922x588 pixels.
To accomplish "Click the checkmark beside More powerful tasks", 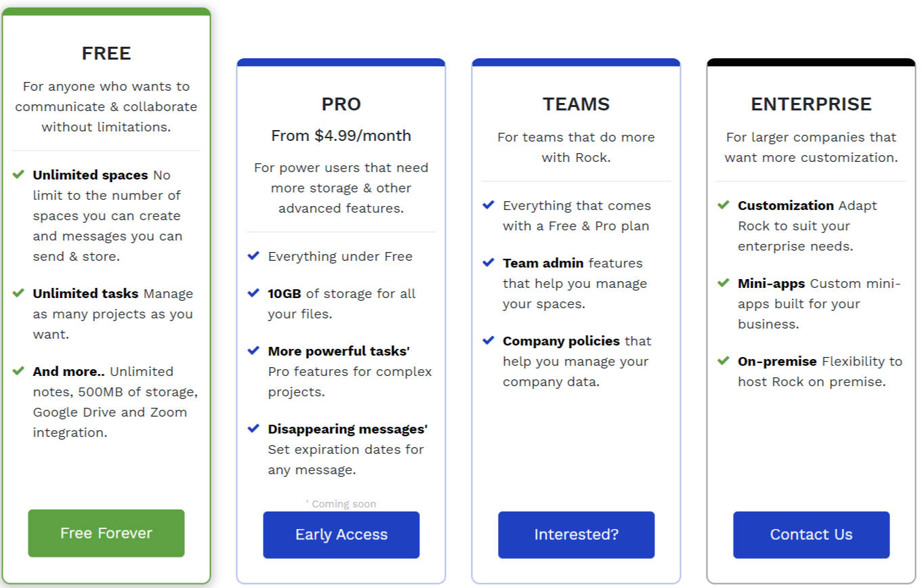I will click(x=254, y=351).
